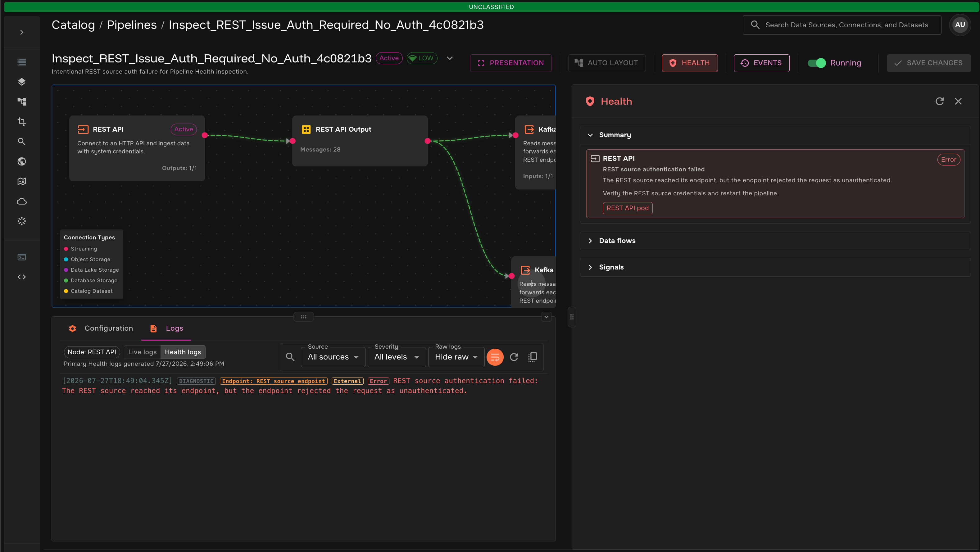Viewport: 980px width, 552px height.
Task: Select the REST API Output node
Action: (360, 141)
